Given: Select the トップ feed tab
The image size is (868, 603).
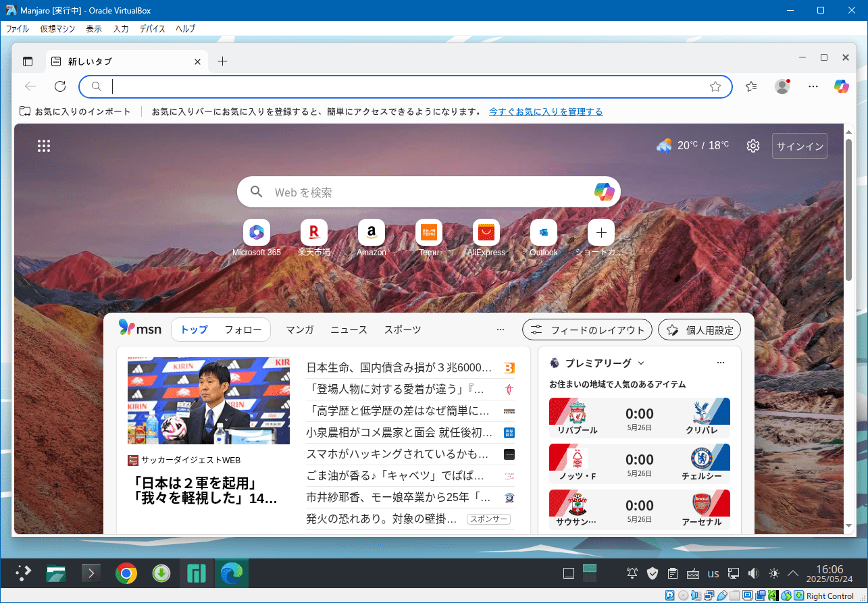Looking at the screenshot, I should point(194,330).
